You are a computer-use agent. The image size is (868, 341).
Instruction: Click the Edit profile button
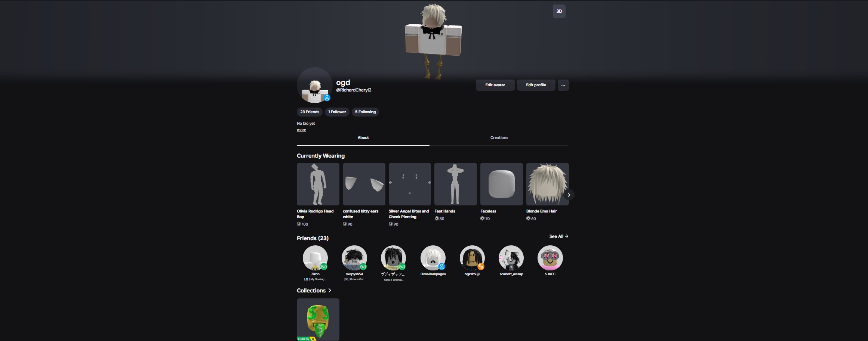[536, 85]
